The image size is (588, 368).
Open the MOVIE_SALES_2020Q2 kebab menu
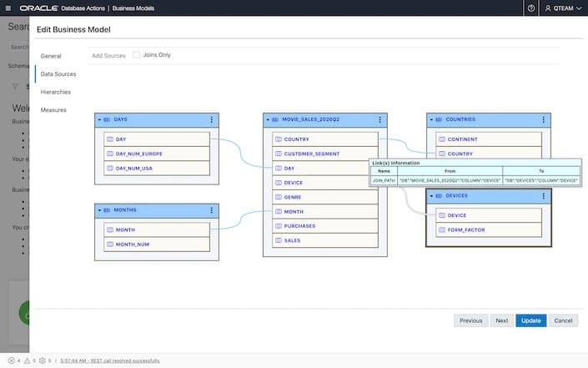(x=380, y=119)
